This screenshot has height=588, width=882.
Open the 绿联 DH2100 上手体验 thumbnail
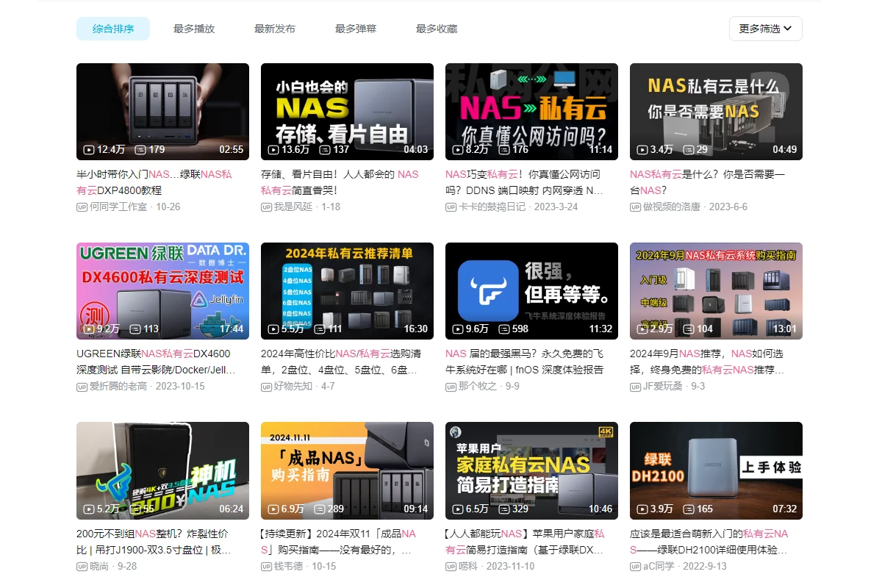(716, 470)
